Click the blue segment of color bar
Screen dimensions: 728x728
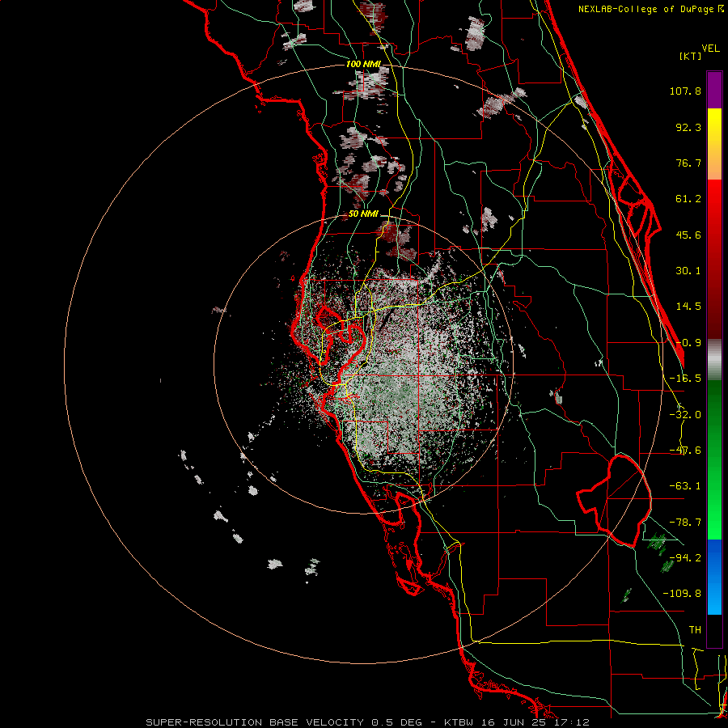click(714, 577)
